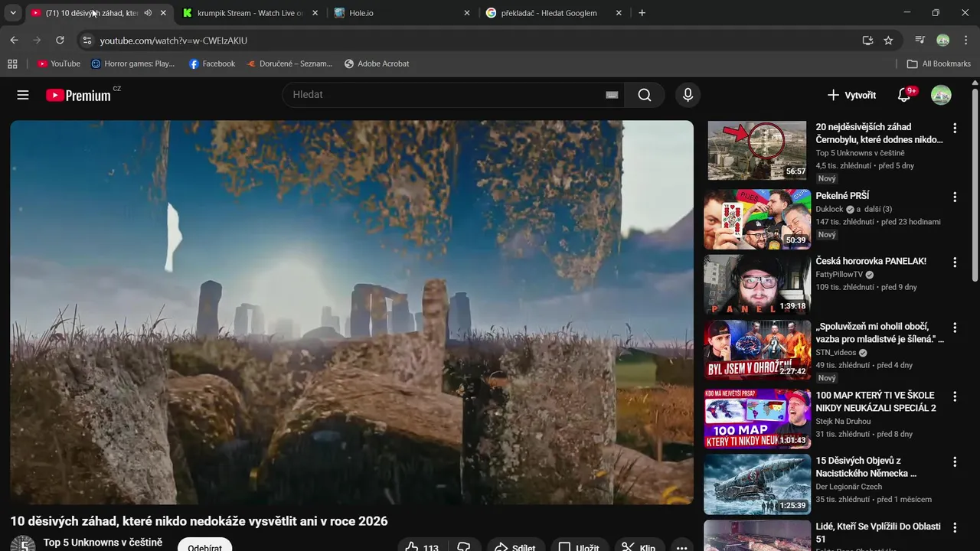Open media control icon in toolbar
980x551 pixels.
(920, 41)
